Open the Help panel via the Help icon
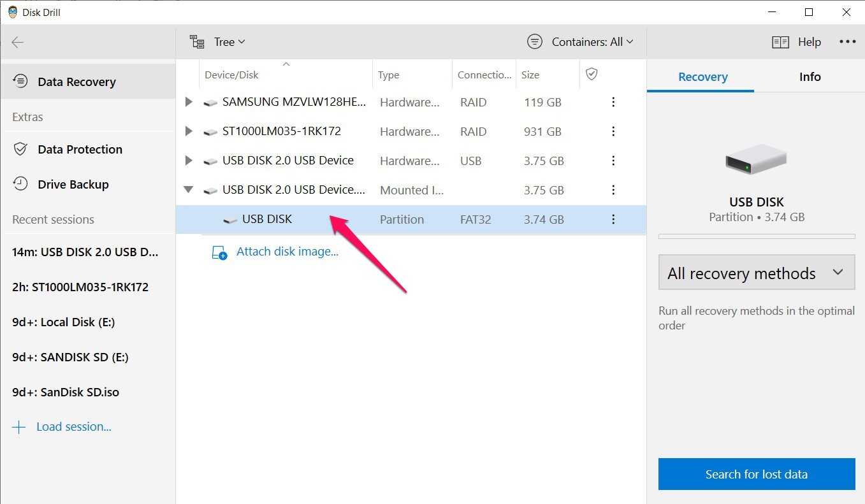Image resolution: width=865 pixels, height=504 pixels. click(780, 42)
